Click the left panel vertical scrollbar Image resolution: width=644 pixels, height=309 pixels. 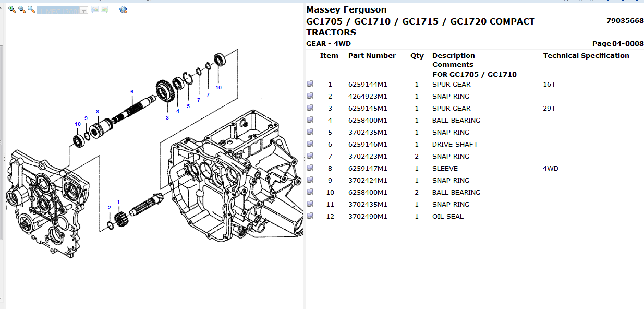(x=2, y=157)
